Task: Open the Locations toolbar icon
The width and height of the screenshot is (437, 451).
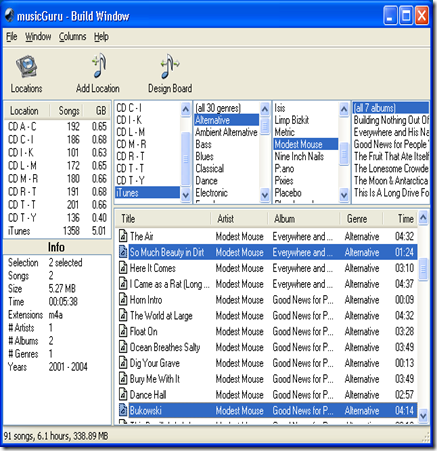Action: pyautogui.click(x=26, y=66)
